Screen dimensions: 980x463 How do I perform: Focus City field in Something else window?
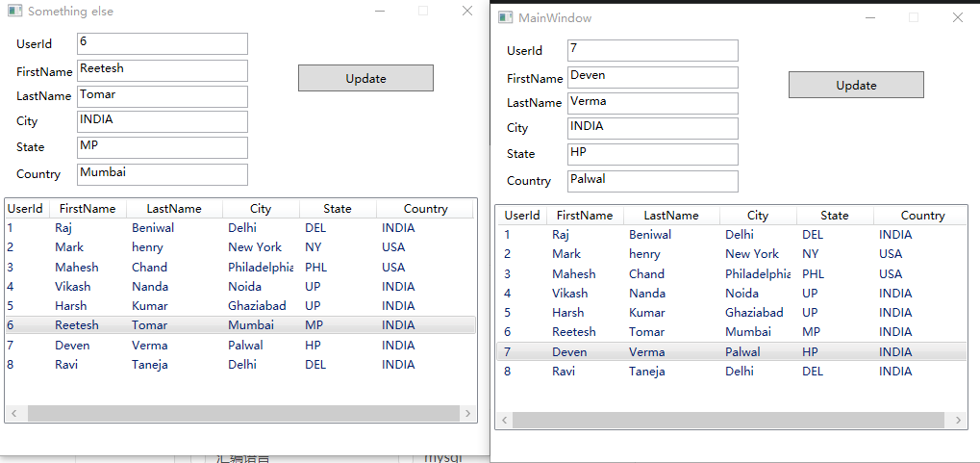click(163, 121)
